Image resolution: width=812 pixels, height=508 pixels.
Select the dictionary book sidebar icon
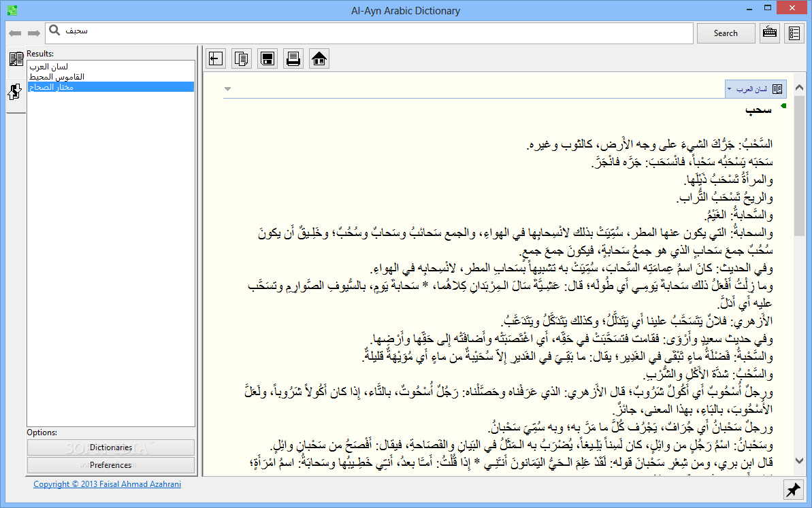pyautogui.click(x=16, y=59)
